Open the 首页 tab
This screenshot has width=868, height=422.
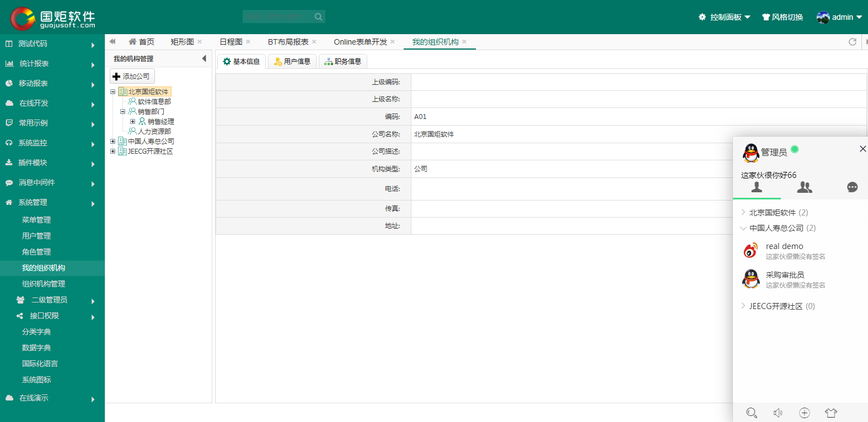tap(141, 42)
